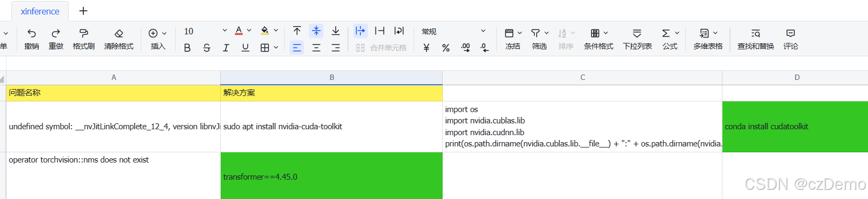Select column A header
This screenshot has height=199, width=868.
coord(113,77)
